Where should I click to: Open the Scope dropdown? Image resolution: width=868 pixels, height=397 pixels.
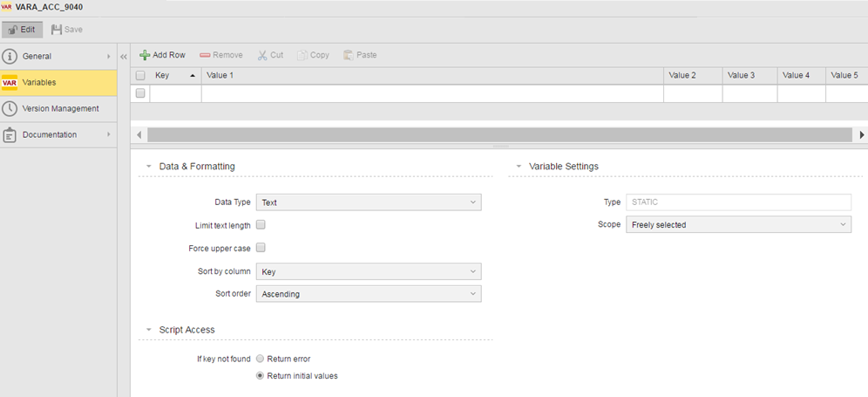click(737, 225)
